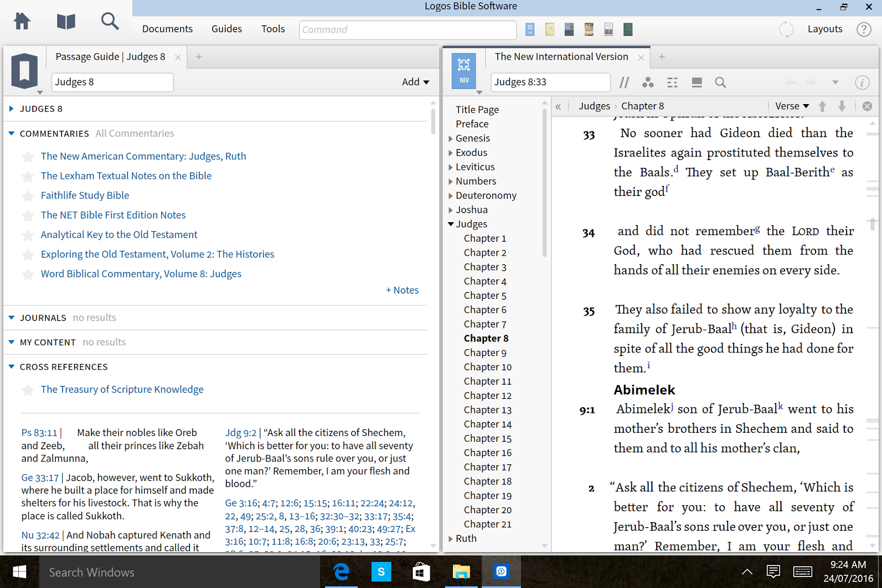Image resolution: width=882 pixels, height=588 pixels.
Task: Open the Layouts menu
Action: tap(825, 29)
